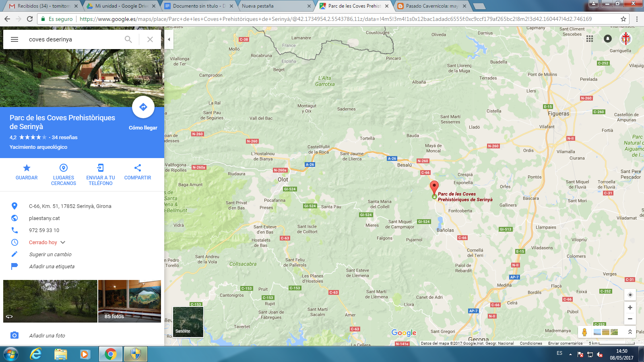Image resolution: width=644 pixels, height=362 pixels.
Task: Click the Figueras city label
Action: pyautogui.click(x=559, y=114)
